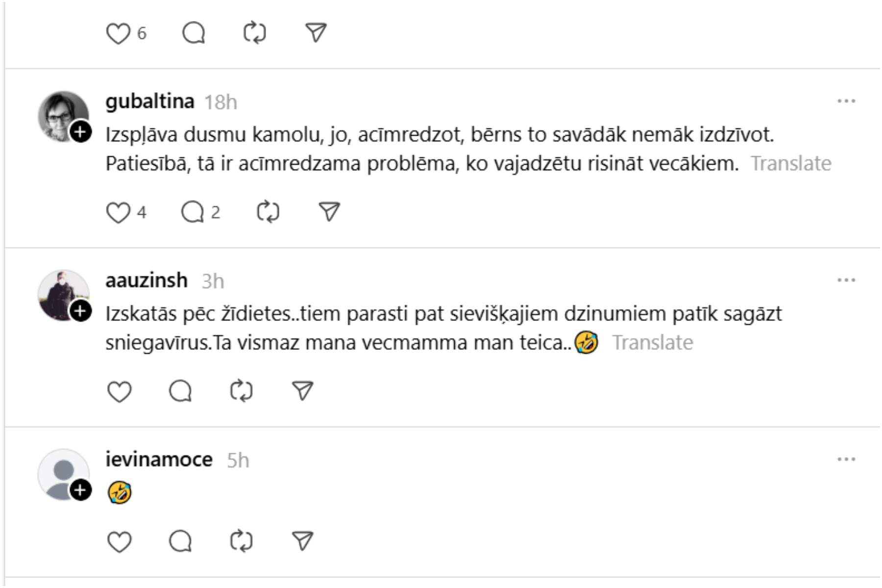Reply to aauzinsh's comment
The height and width of the screenshot is (588, 882).
click(x=180, y=392)
